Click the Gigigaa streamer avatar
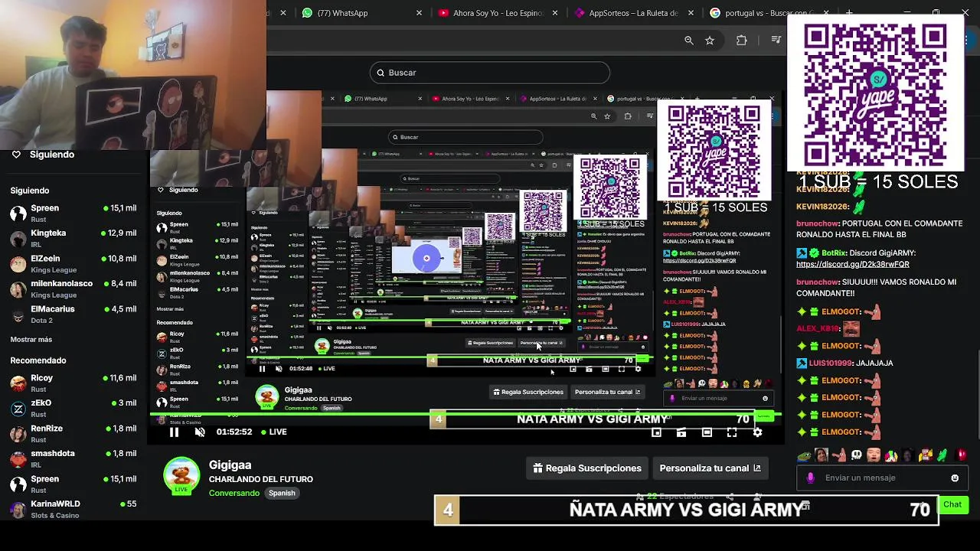This screenshot has height=551, width=980. (181, 476)
